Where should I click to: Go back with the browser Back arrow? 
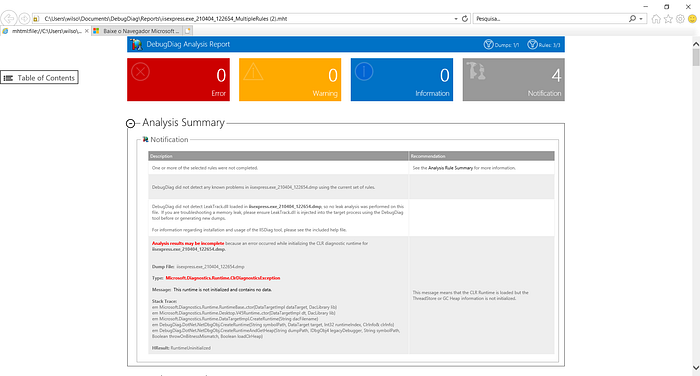(9, 19)
